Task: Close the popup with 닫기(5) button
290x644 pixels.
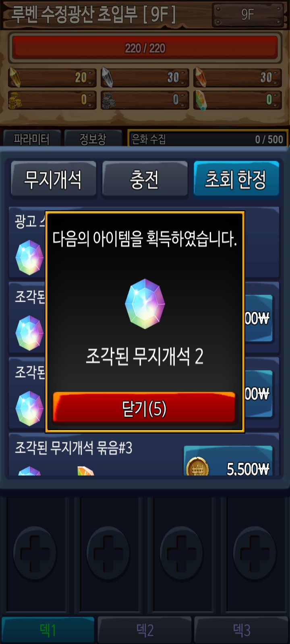Action: (x=144, y=408)
